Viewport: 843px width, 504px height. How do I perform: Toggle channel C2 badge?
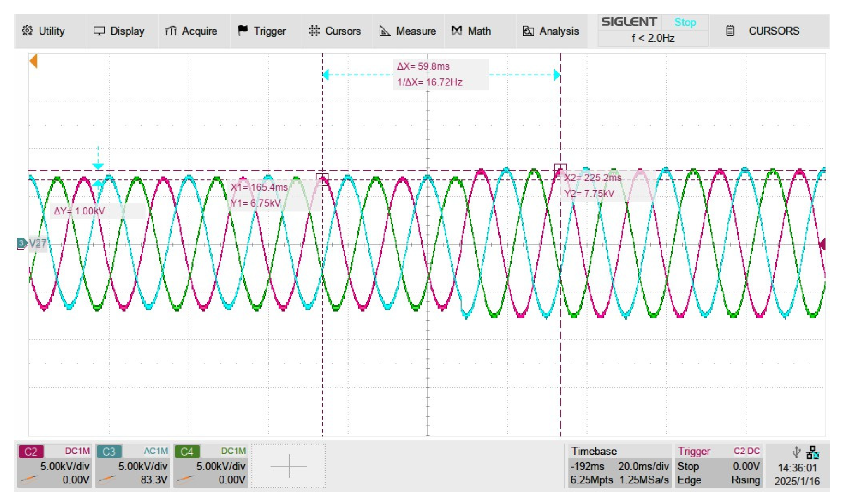click(31, 452)
